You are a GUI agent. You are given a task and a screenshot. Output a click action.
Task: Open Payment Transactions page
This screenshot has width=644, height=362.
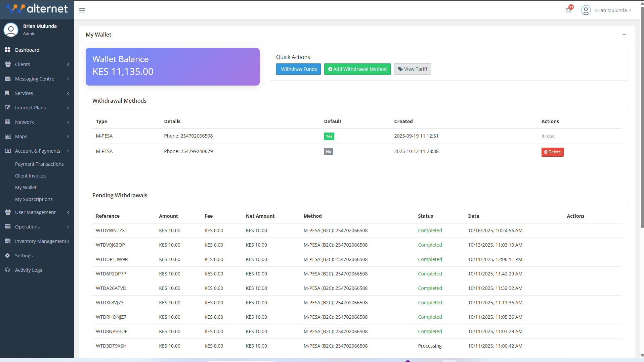(39, 164)
